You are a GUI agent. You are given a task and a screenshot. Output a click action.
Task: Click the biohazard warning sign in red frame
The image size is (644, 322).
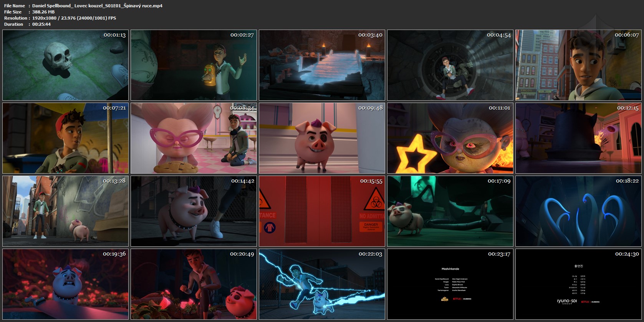pyautogui.click(x=374, y=199)
